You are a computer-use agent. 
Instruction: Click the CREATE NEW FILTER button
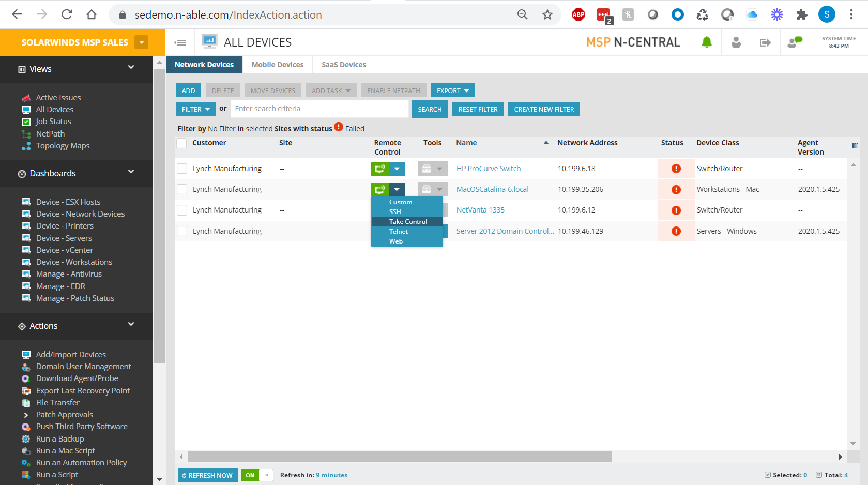pos(544,109)
